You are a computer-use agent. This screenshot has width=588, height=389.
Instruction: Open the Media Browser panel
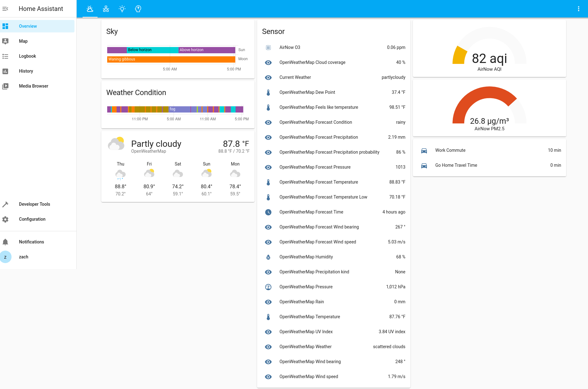point(37,86)
